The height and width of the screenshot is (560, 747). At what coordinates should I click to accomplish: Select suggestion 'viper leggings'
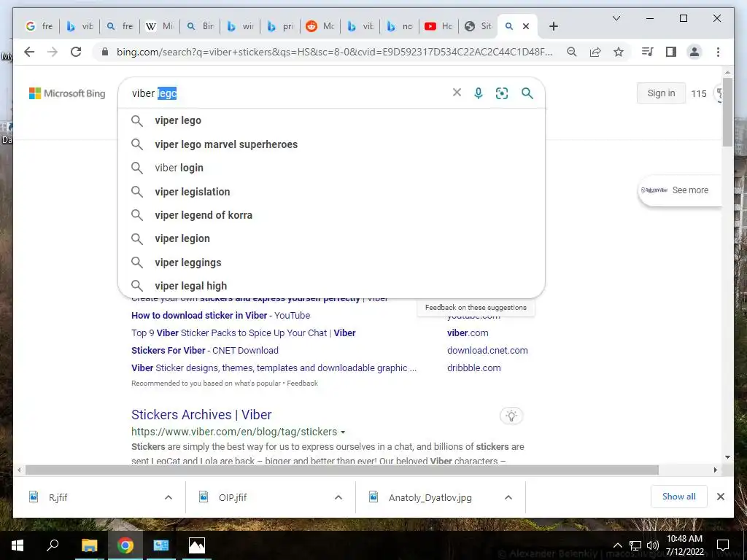[x=331, y=262]
